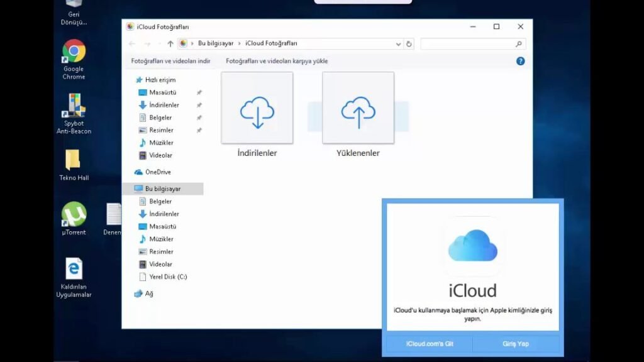This screenshot has width=644, height=362.
Task: Select Masaüstü under Bu bilgisayar
Action: click(x=163, y=226)
